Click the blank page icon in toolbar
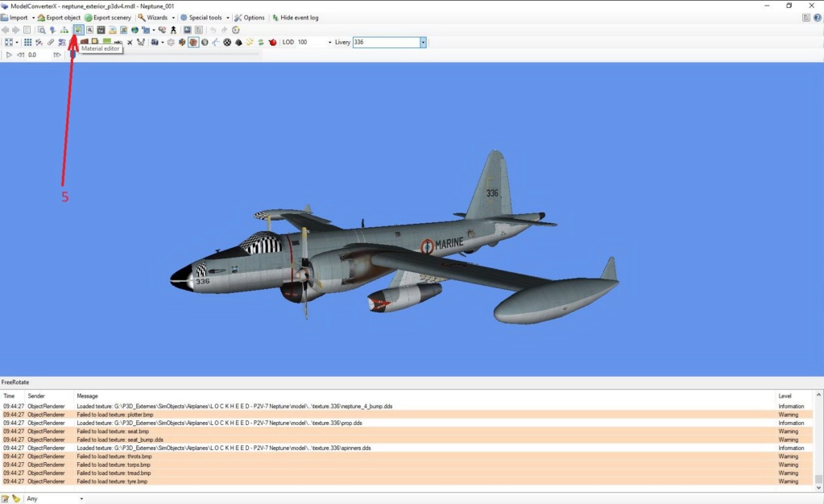Viewport: 824px width, 504px height. click(27, 30)
